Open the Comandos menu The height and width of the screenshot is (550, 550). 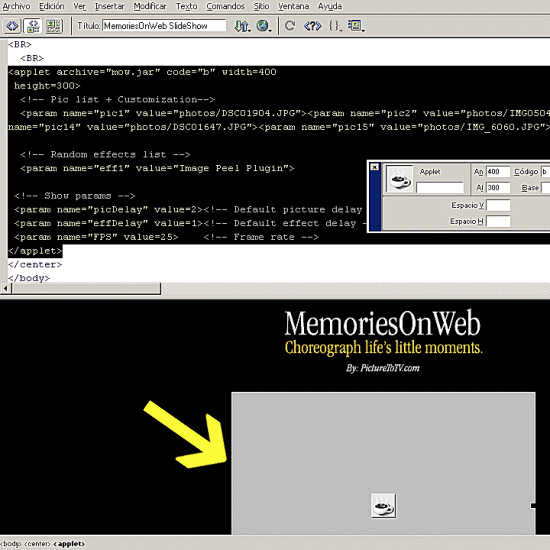[x=225, y=6]
